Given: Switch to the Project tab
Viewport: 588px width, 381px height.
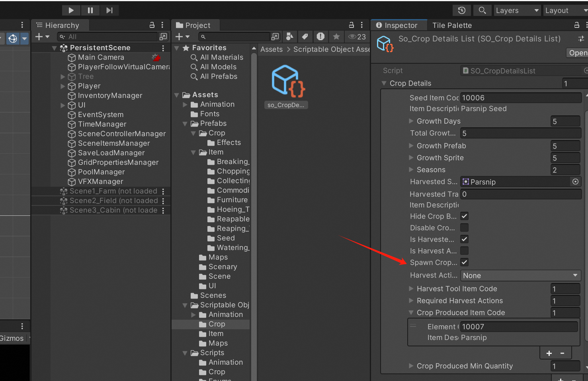Looking at the screenshot, I should [193, 25].
